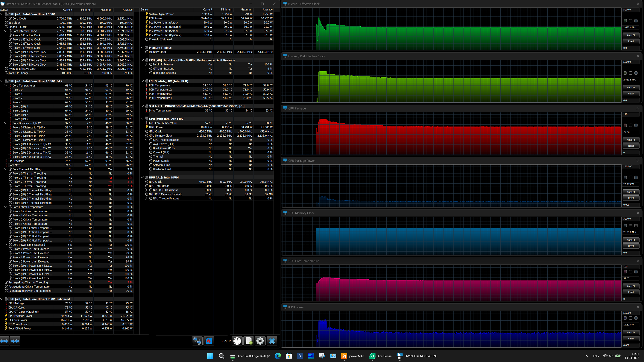
Task: Toggle middle square in CPU Package Power graph
Action: point(630,177)
